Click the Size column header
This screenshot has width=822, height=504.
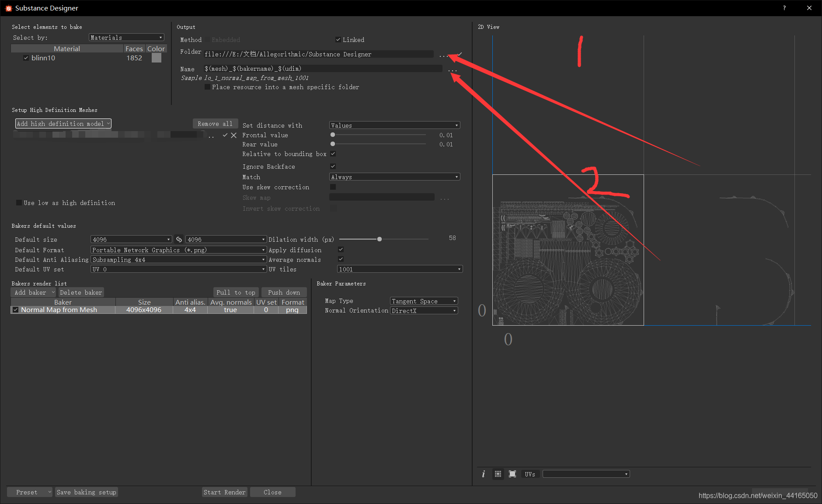click(144, 302)
